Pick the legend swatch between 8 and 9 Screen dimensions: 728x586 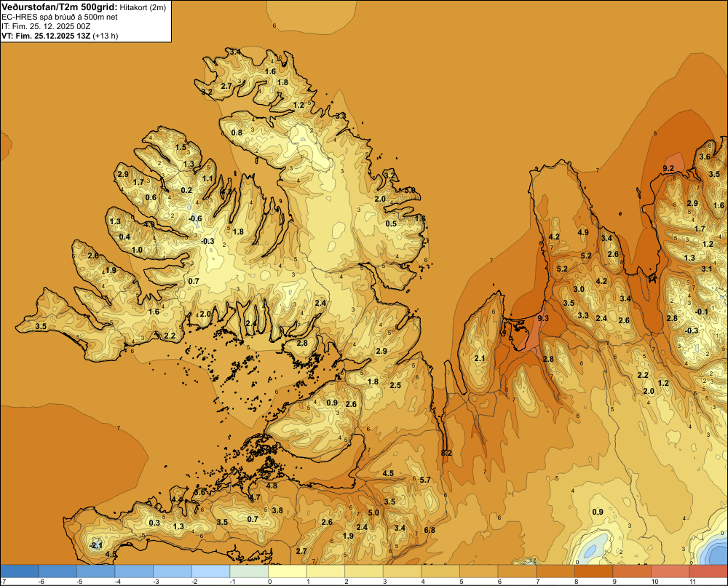pyautogui.click(x=594, y=571)
